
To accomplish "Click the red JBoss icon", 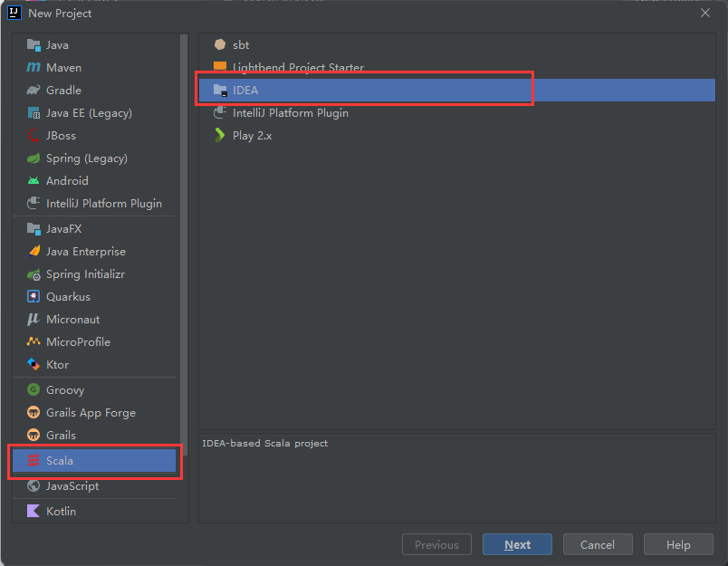I will 34,136.
